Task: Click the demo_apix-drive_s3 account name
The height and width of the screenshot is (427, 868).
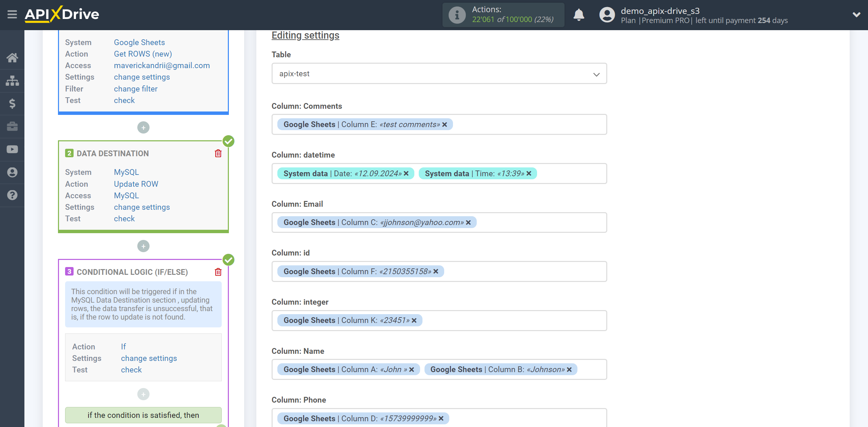Action: [x=660, y=11]
